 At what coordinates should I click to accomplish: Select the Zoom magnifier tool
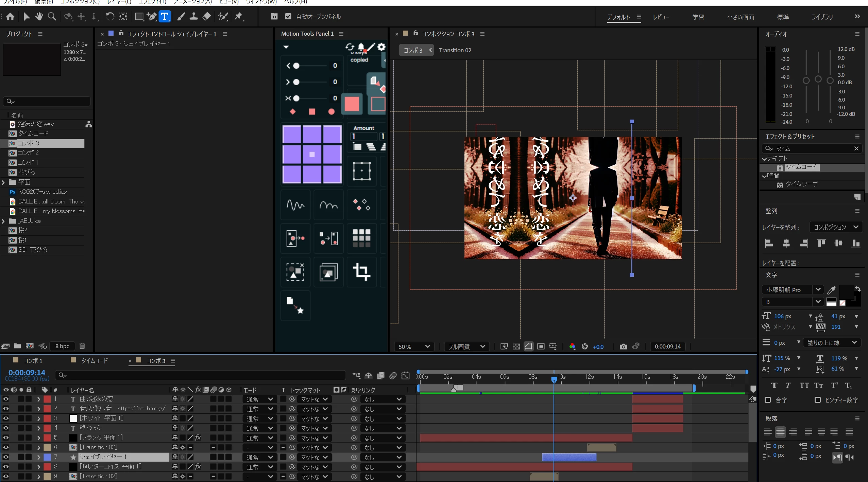[52, 16]
